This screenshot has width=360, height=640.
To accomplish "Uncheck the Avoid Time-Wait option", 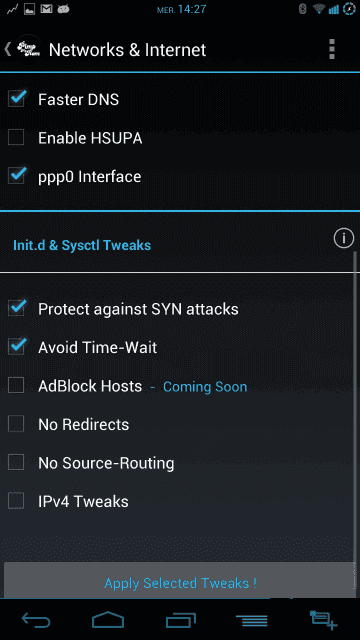I will click(x=16, y=347).
